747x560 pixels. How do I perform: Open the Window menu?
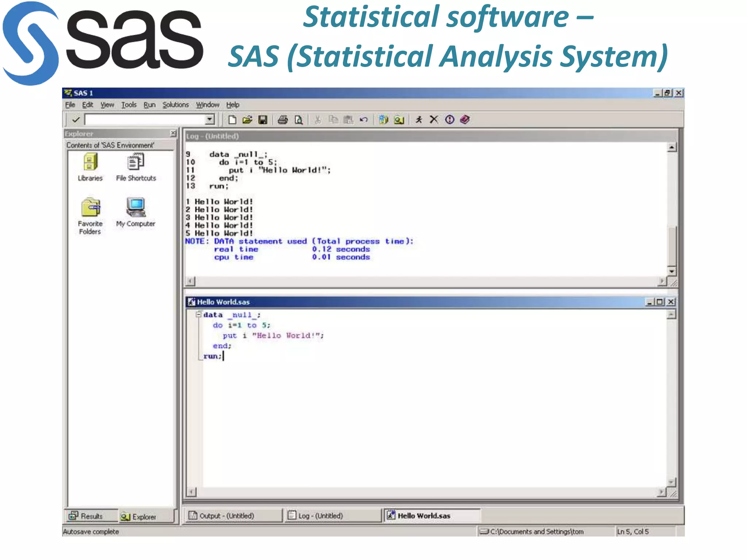click(208, 105)
